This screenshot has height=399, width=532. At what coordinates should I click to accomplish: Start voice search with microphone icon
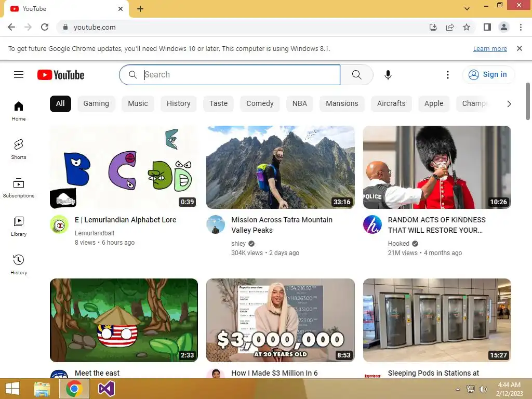pos(388,75)
